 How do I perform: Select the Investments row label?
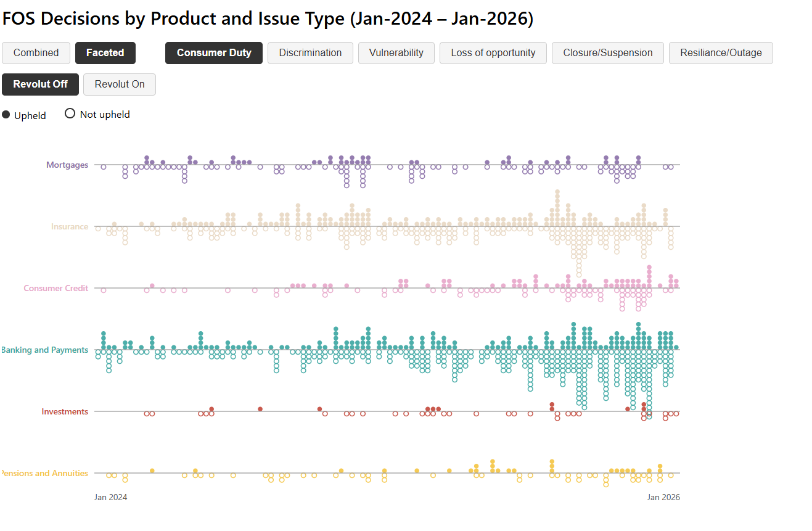(65, 412)
